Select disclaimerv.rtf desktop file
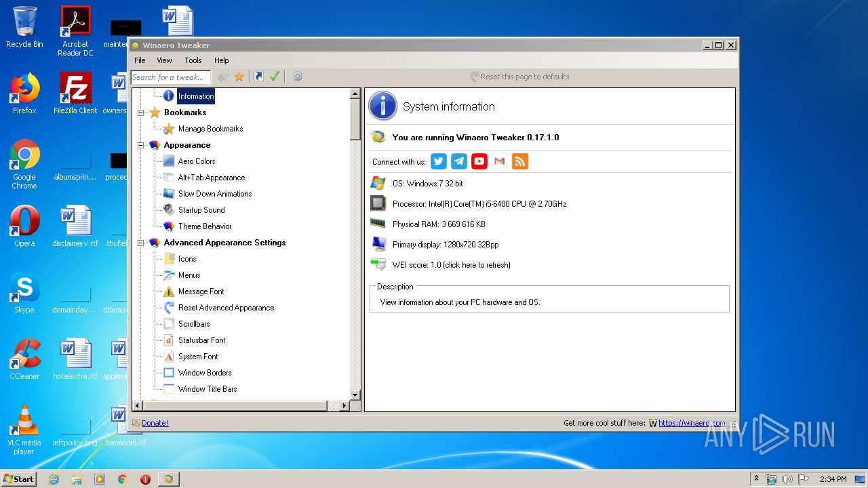This screenshot has width=868, height=488. coord(75,226)
